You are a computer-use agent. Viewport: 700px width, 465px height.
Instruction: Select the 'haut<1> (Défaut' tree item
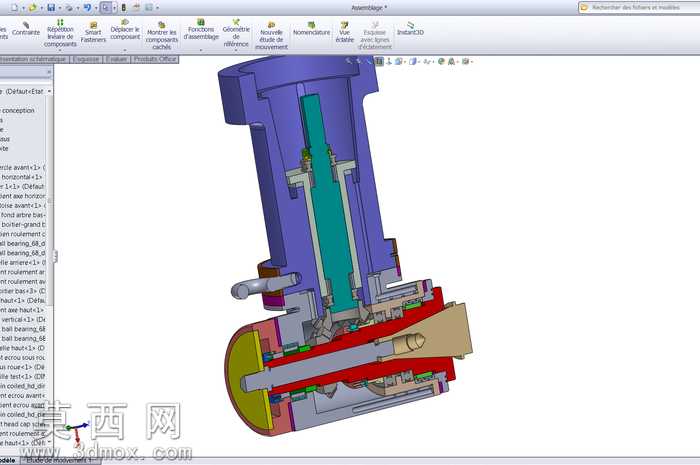(23, 301)
